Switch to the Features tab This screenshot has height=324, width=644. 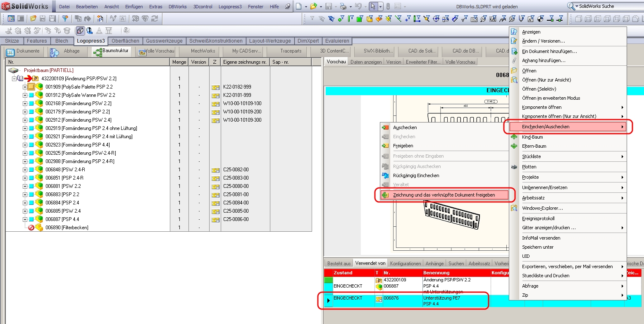pyautogui.click(x=37, y=41)
